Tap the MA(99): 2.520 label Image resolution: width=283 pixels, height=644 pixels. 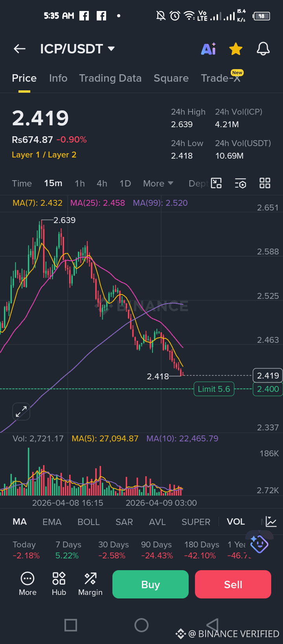(x=160, y=203)
